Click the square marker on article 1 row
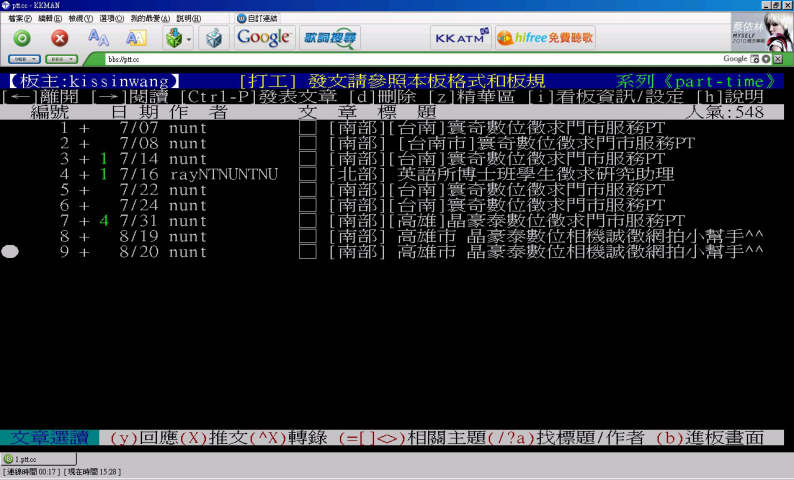 coord(307,128)
